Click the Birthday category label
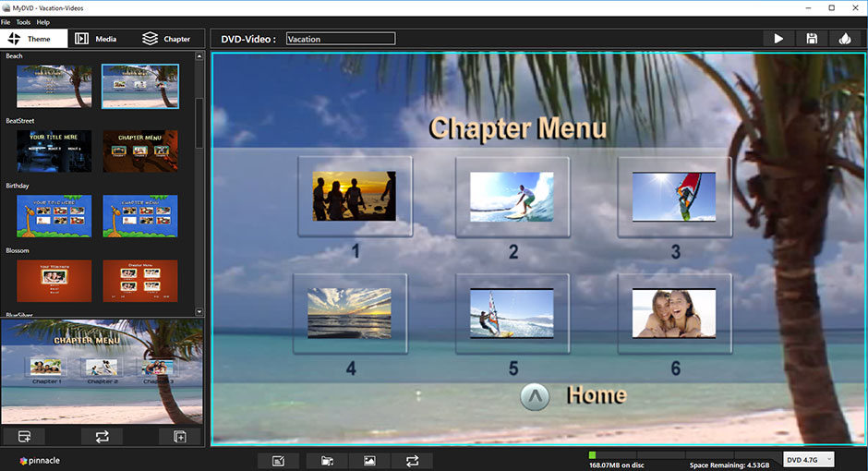 pyautogui.click(x=18, y=186)
